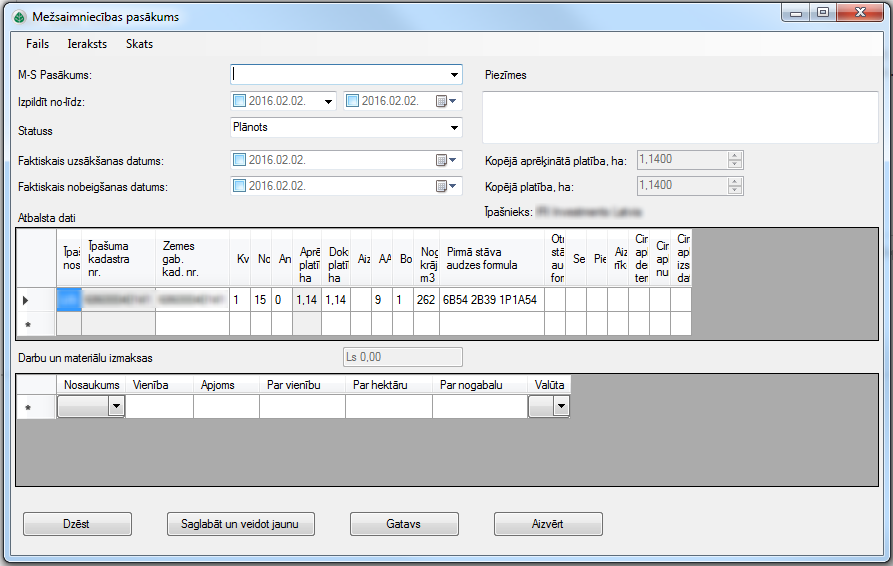Image resolution: width=893 pixels, height=566 pixels.
Task: Click the Aizvērt button
Action: pos(548,524)
